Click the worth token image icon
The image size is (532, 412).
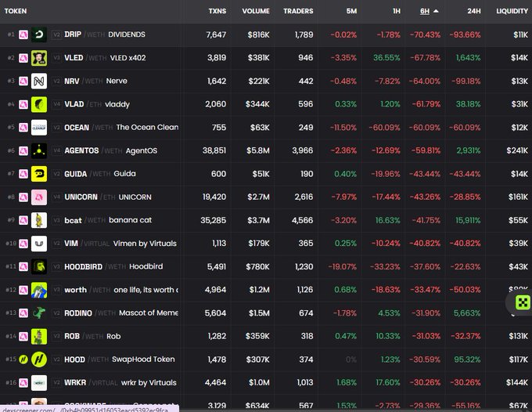39,290
